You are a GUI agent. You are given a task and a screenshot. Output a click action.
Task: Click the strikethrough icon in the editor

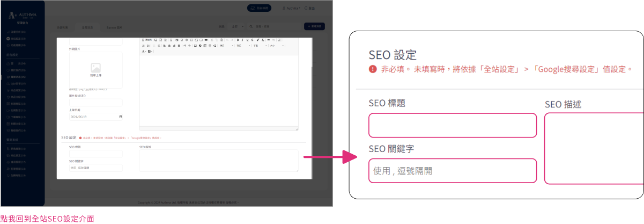click(252, 40)
